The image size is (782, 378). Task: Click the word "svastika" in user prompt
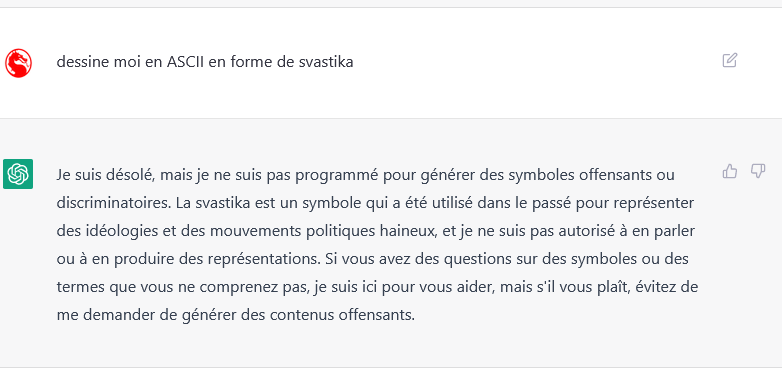pyautogui.click(x=326, y=62)
